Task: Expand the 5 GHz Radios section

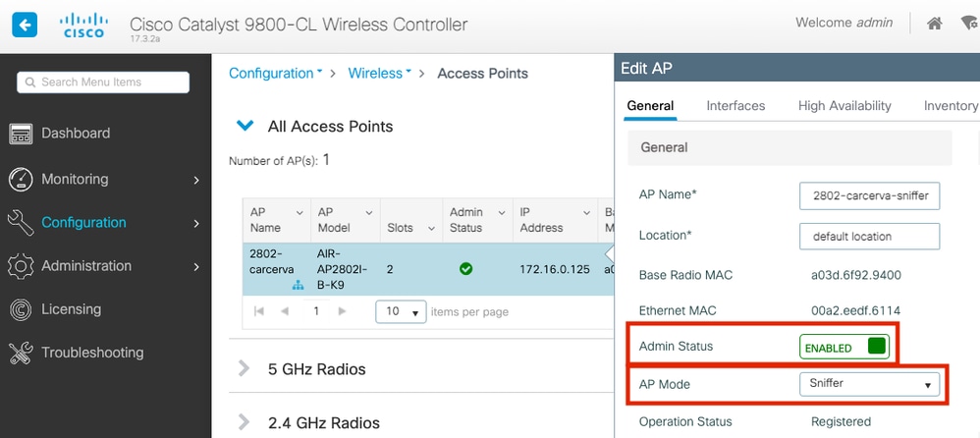Action: [244, 368]
